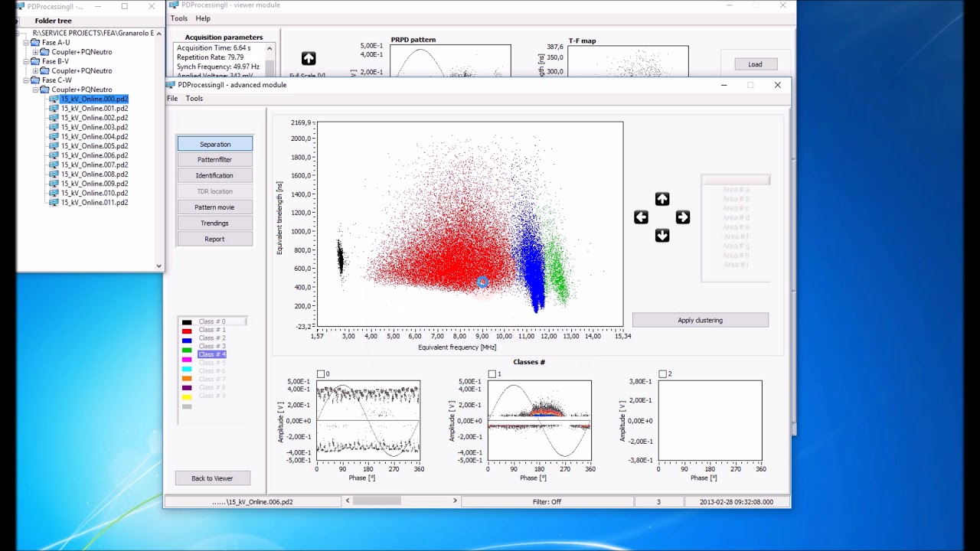Open Tools menu in viewer module
This screenshot has width=980, height=551.
click(x=178, y=18)
